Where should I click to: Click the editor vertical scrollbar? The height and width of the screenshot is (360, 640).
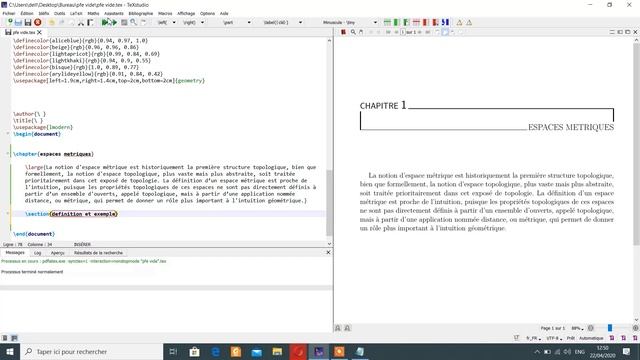coord(329,202)
